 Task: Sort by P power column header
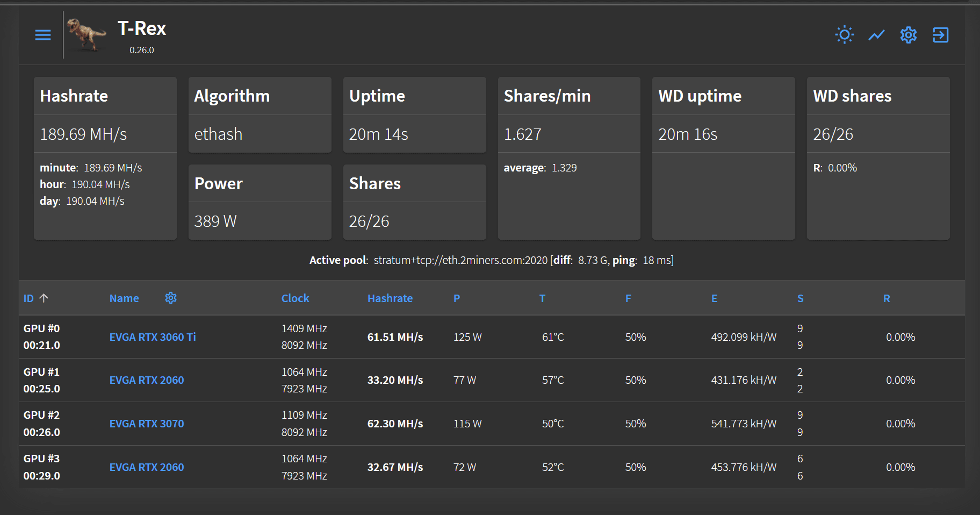[x=457, y=298]
